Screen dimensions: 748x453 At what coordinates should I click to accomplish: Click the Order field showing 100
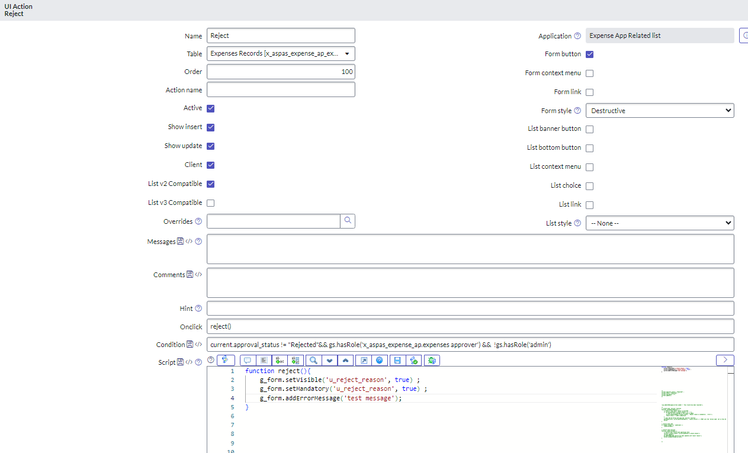point(281,72)
